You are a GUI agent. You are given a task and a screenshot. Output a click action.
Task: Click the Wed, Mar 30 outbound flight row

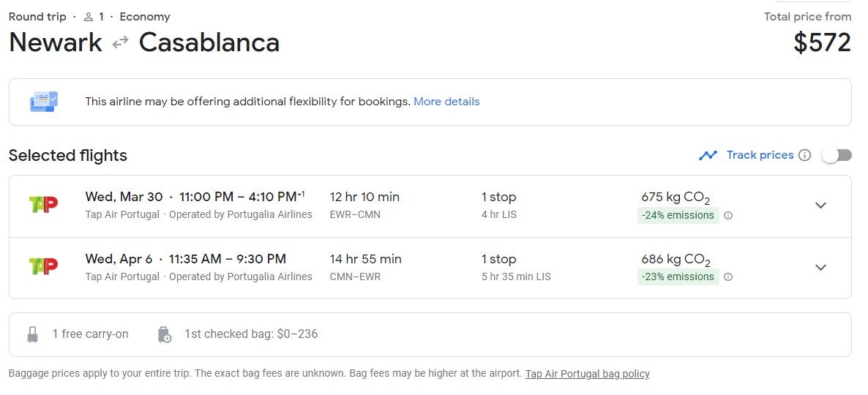point(430,206)
